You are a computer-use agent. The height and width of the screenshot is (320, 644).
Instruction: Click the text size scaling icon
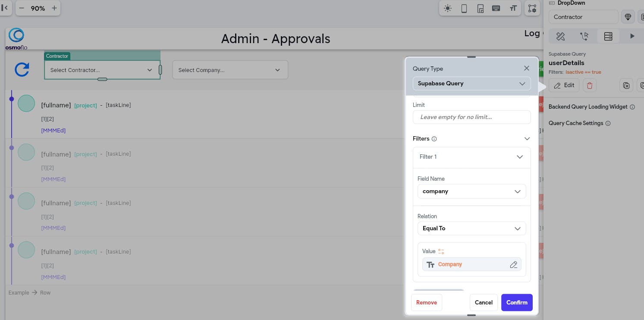click(513, 9)
